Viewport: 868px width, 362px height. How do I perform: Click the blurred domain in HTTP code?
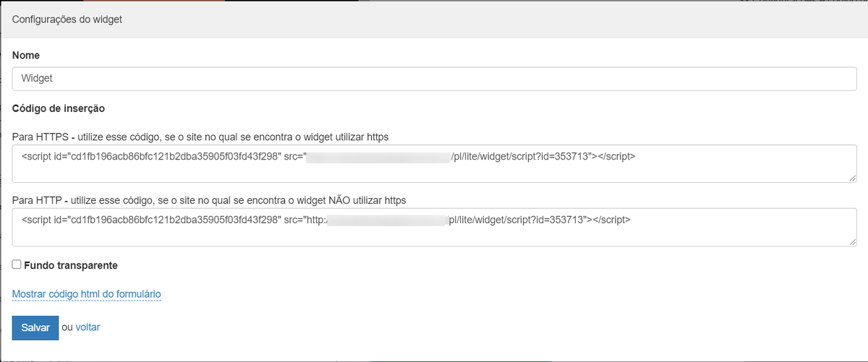388,220
